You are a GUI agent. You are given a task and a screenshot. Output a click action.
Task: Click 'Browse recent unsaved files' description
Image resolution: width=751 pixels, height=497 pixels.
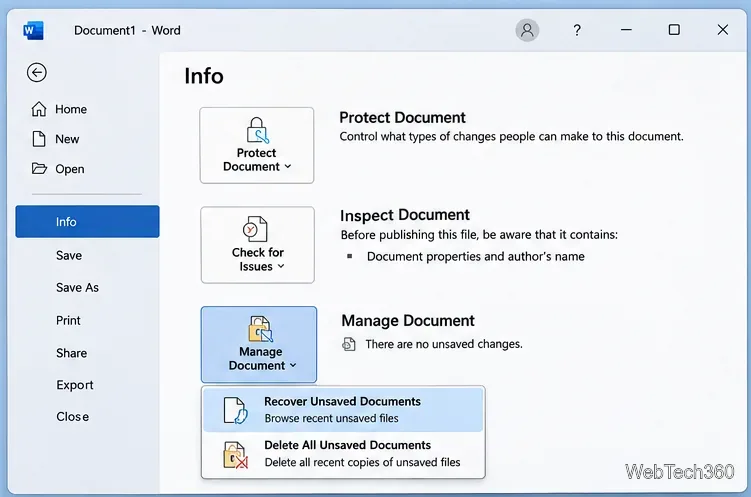331,418
